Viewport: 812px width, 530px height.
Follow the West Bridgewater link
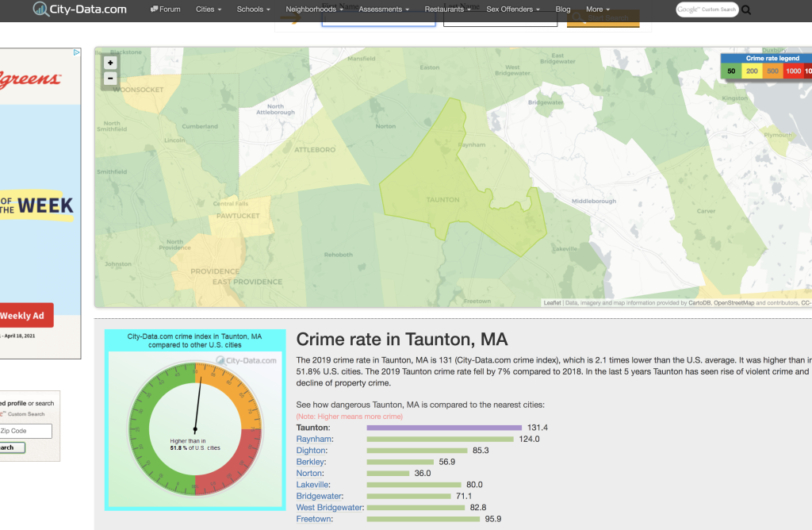330,507
